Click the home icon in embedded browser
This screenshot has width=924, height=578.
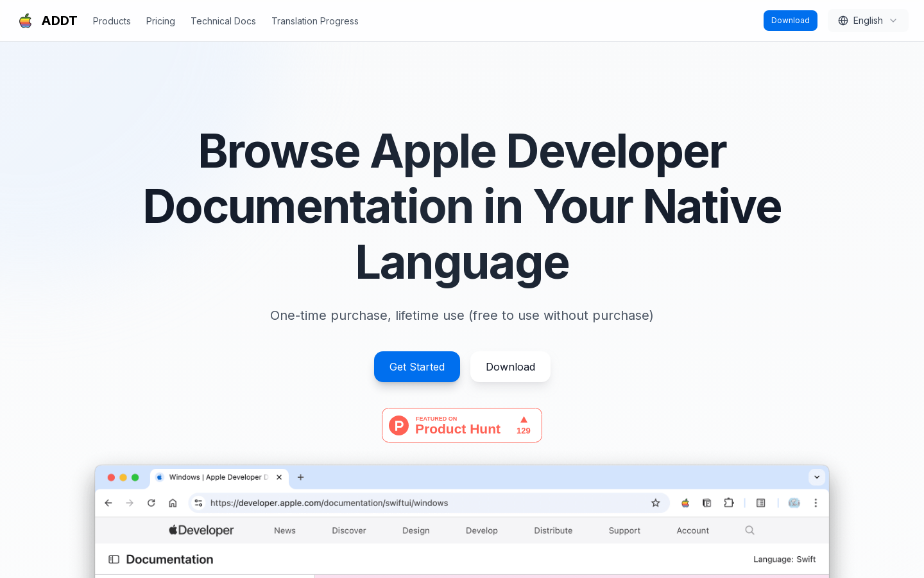[173, 503]
